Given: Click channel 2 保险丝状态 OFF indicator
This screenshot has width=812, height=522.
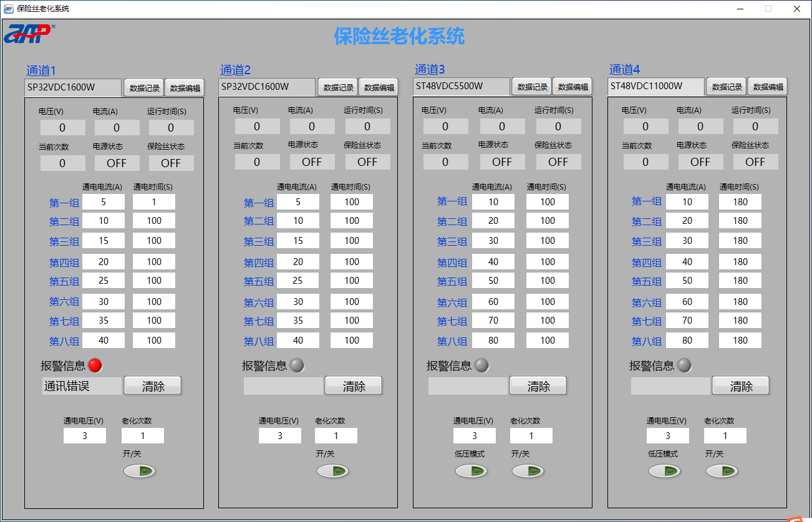Looking at the screenshot, I should (x=367, y=162).
